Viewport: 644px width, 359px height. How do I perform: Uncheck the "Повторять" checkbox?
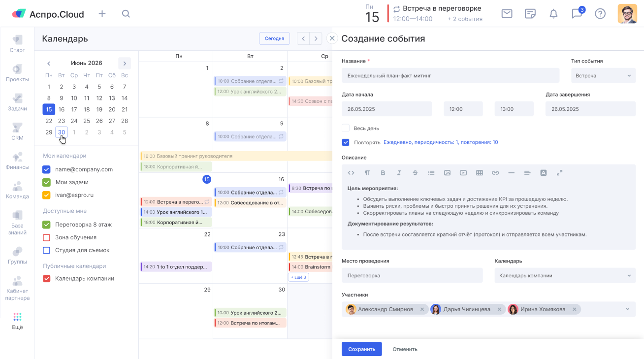346,142
